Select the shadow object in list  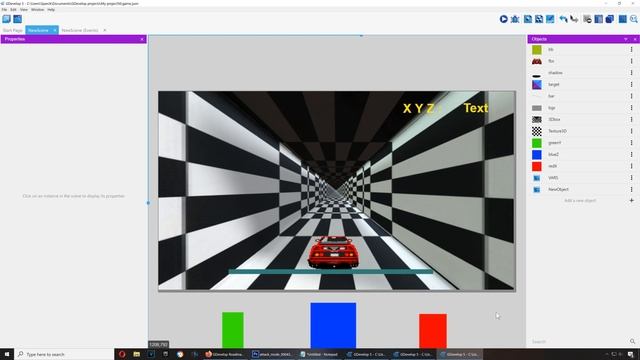(x=583, y=73)
